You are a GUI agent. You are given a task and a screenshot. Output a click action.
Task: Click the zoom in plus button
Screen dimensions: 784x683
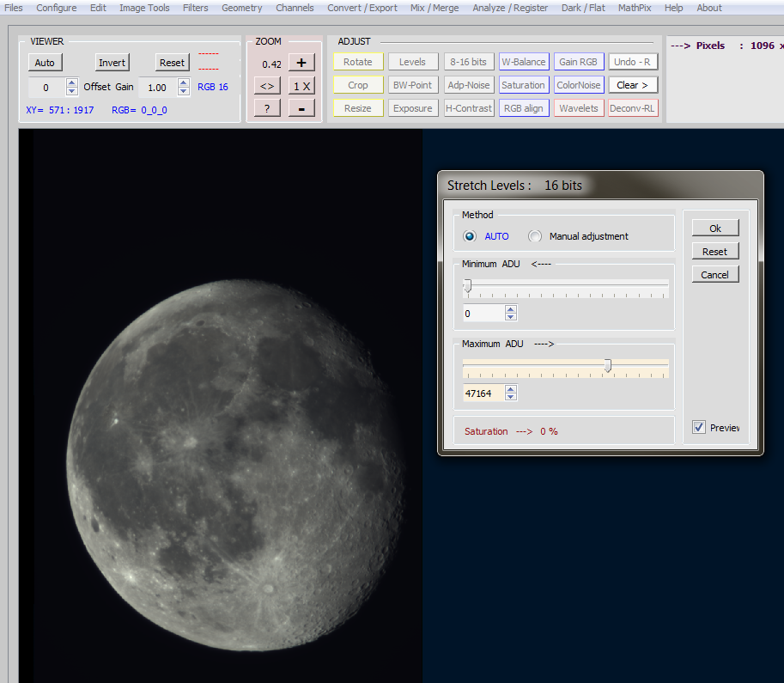pyautogui.click(x=301, y=63)
